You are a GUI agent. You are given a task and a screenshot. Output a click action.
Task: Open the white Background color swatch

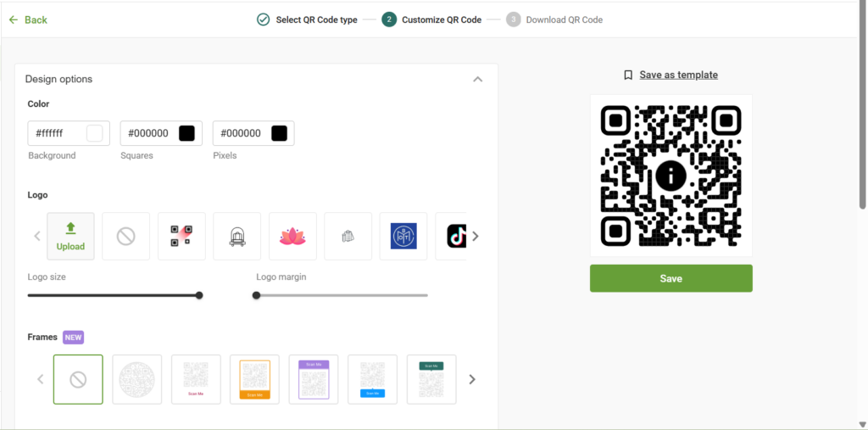tap(95, 133)
